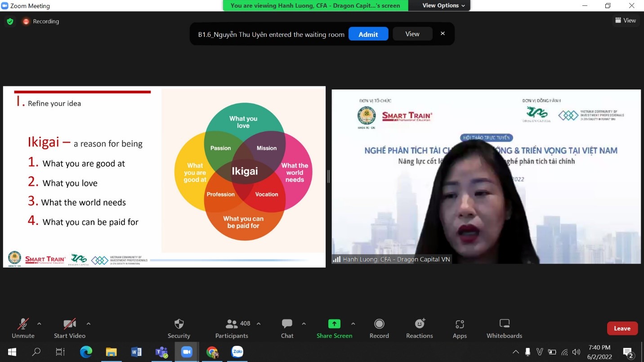Open Zalo from the taskbar
Image resolution: width=644 pixels, height=362 pixels.
click(x=237, y=352)
